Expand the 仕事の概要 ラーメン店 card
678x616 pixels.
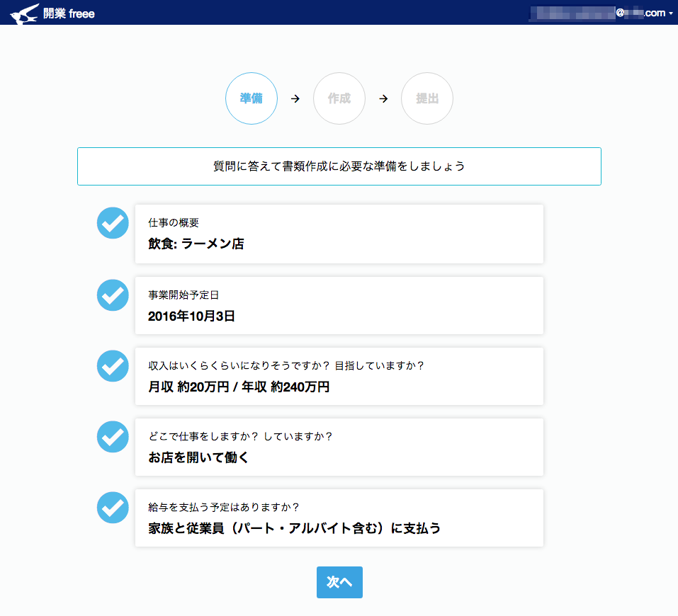pyautogui.click(x=339, y=234)
